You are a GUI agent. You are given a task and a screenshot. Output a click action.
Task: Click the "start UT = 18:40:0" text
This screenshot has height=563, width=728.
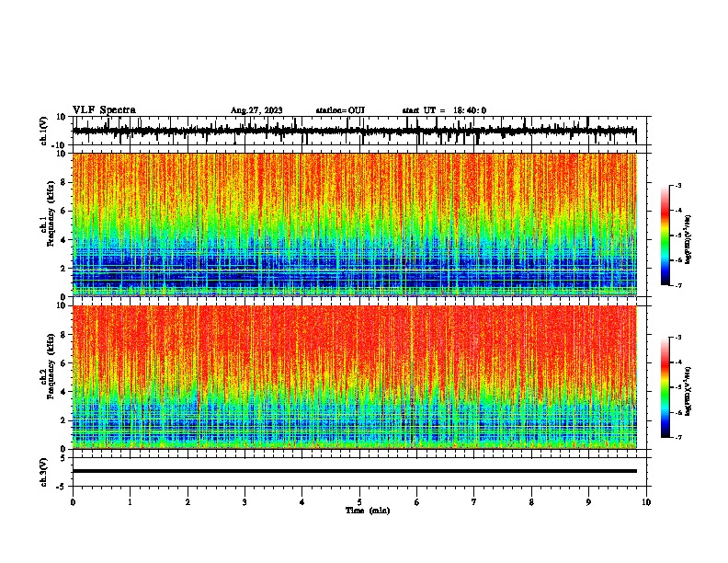point(444,110)
